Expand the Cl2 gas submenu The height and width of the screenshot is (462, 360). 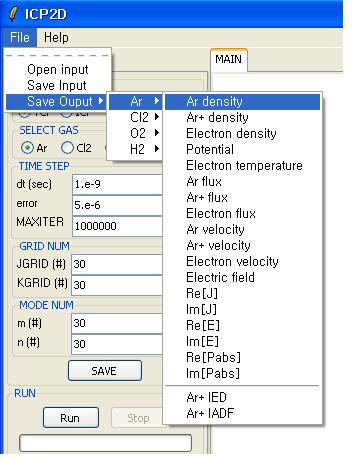pos(136,117)
